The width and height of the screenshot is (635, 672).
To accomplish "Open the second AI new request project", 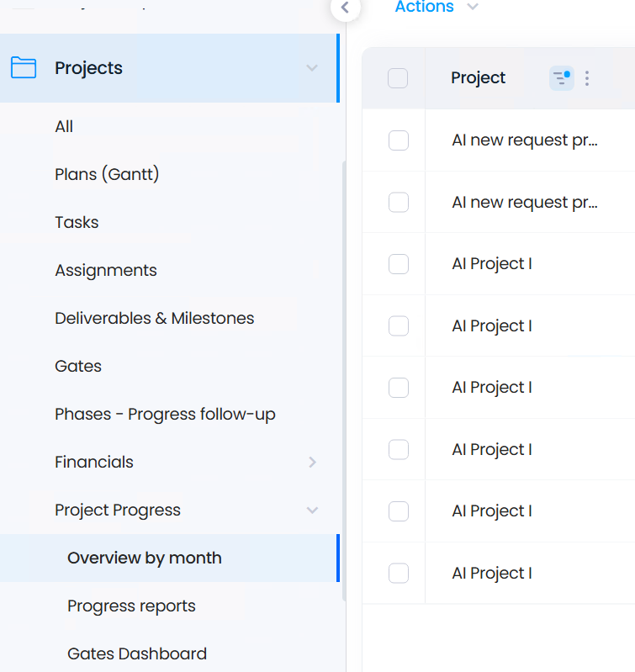I will click(525, 203).
